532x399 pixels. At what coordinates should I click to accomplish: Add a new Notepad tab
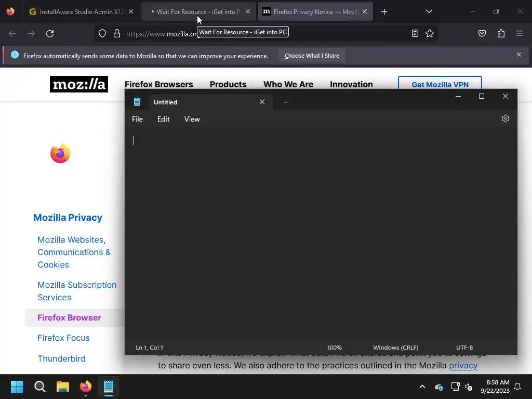click(x=286, y=102)
